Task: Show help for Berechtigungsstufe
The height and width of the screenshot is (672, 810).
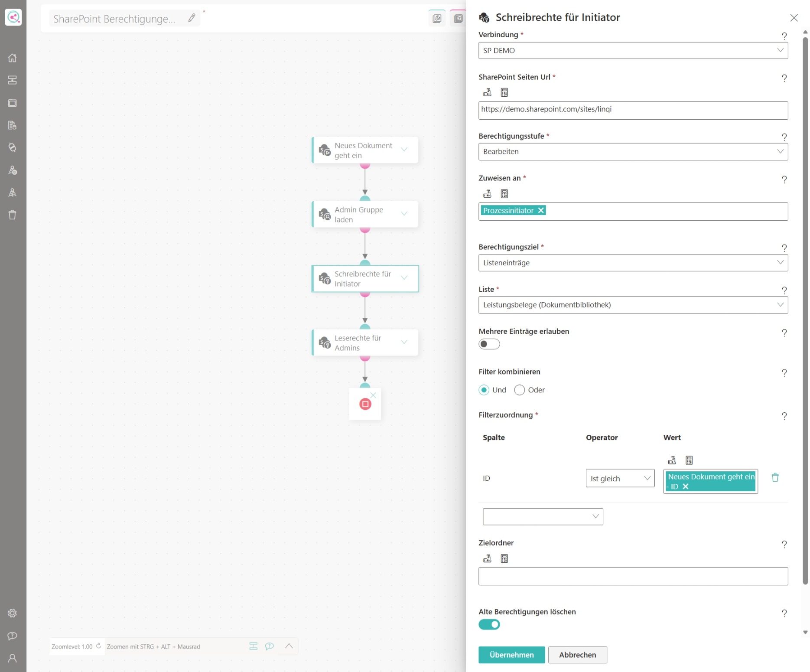Action: [784, 137]
